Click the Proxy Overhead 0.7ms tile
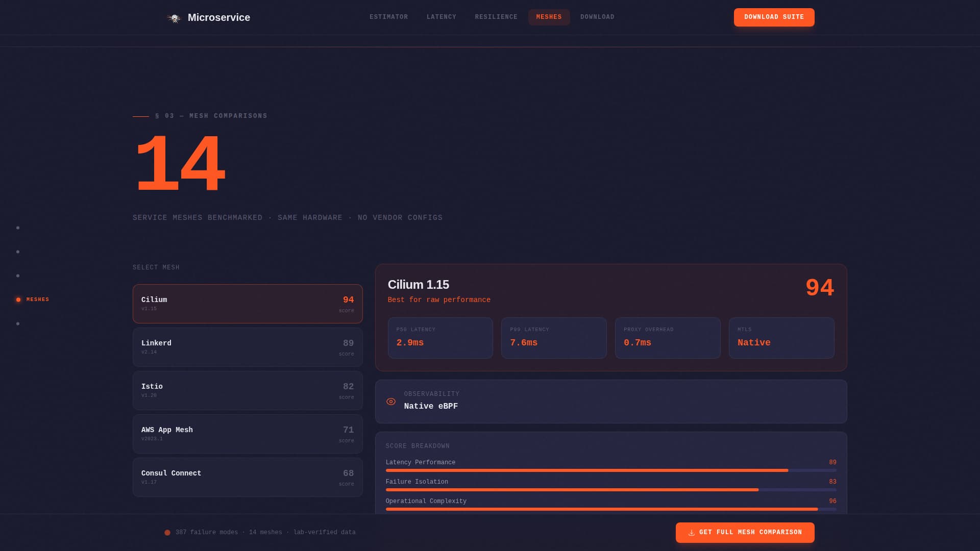Screen dimensions: 980x551 coord(668,338)
